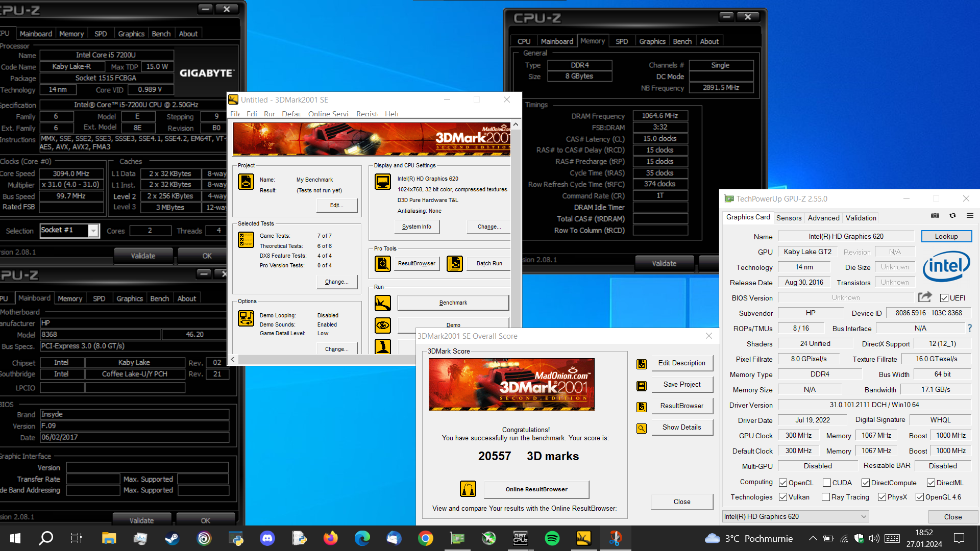This screenshot has width=980, height=551.
Task: Open the Intel(R) HD Graphics 620 GPU dropdown
Action: click(795, 516)
